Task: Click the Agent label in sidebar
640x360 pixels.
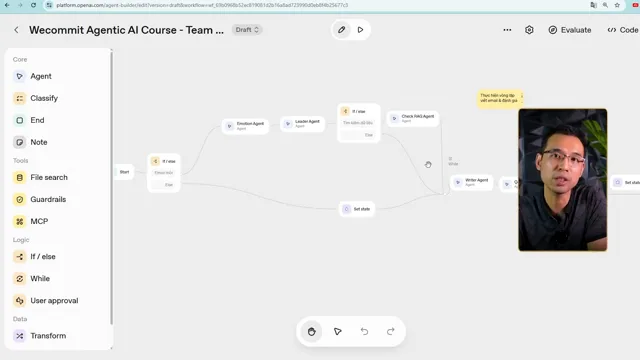Action: click(41, 76)
